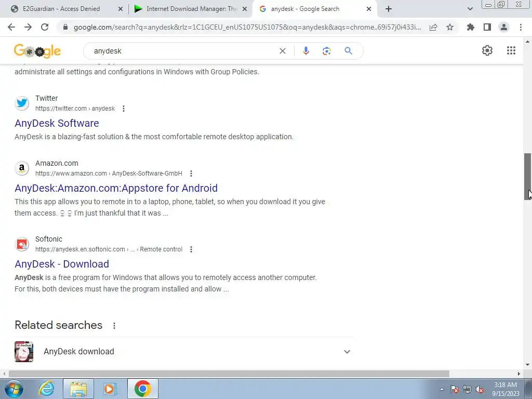Click the vertical scrollbar thumb
Image resolution: width=532 pixels, height=399 pixels.
pyautogui.click(x=528, y=177)
